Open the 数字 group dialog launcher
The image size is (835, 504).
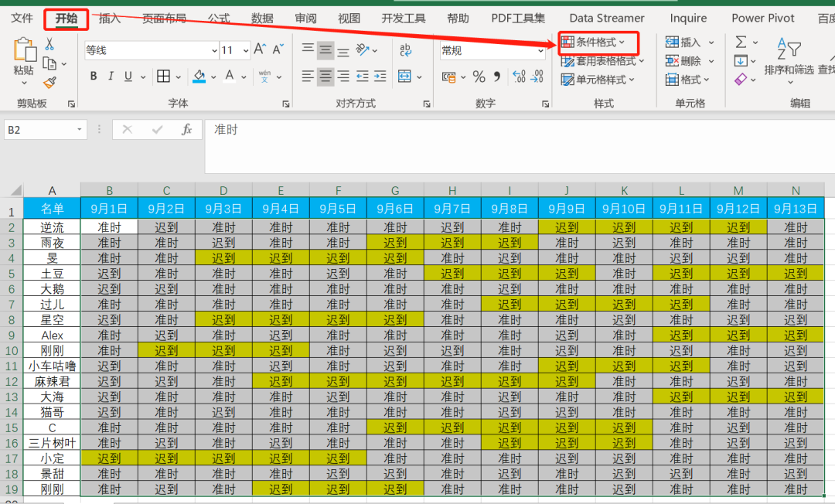coord(545,104)
